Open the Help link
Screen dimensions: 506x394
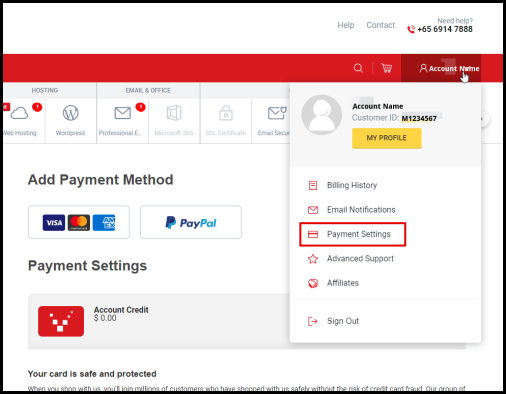[x=346, y=25]
